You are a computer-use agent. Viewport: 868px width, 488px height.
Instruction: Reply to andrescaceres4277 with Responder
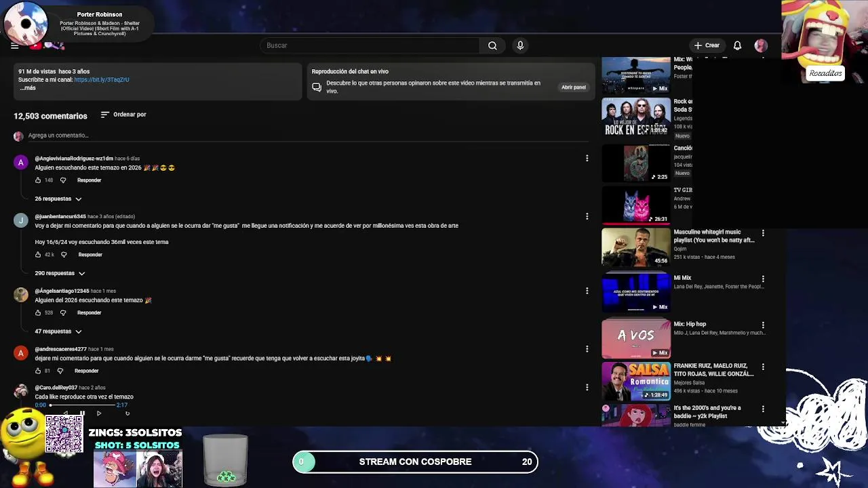click(86, 371)
